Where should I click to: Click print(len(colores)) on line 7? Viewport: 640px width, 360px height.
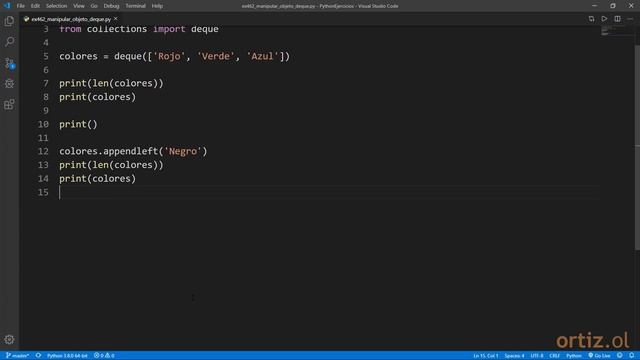coord(111,83)
